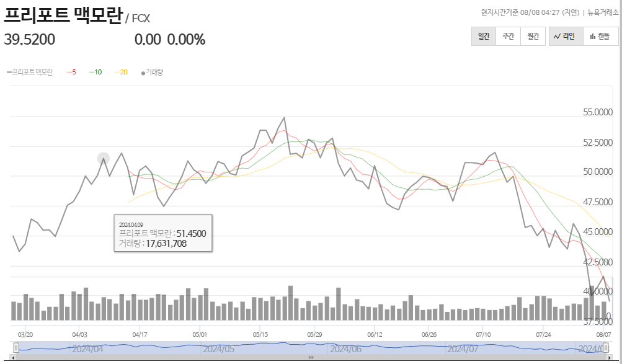This screenshot has width=622, height=364.
Task: Click the stock title 프리포트 맥모란
Action: point(63,15)
